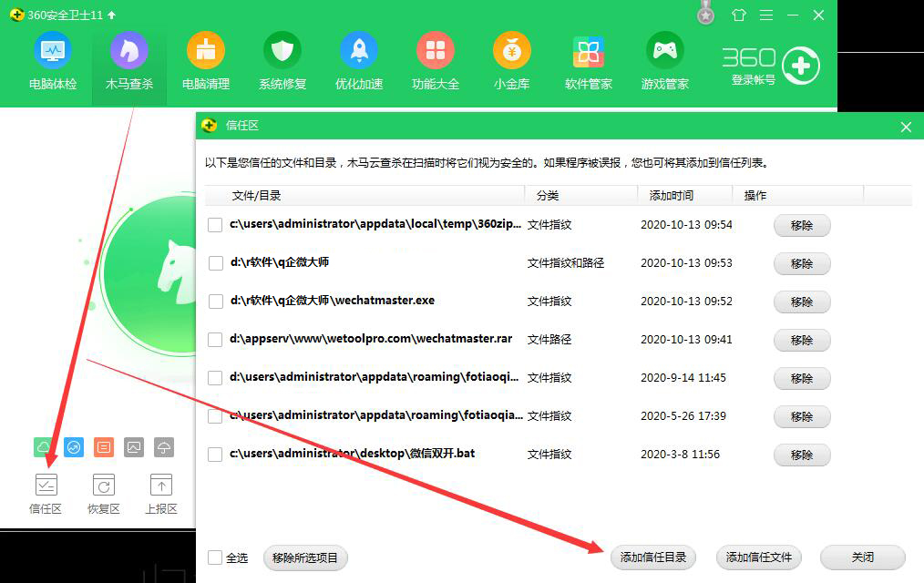Click the medal badge icon in title bar
Screen dimensions: 924x583
tap(705, 14)
